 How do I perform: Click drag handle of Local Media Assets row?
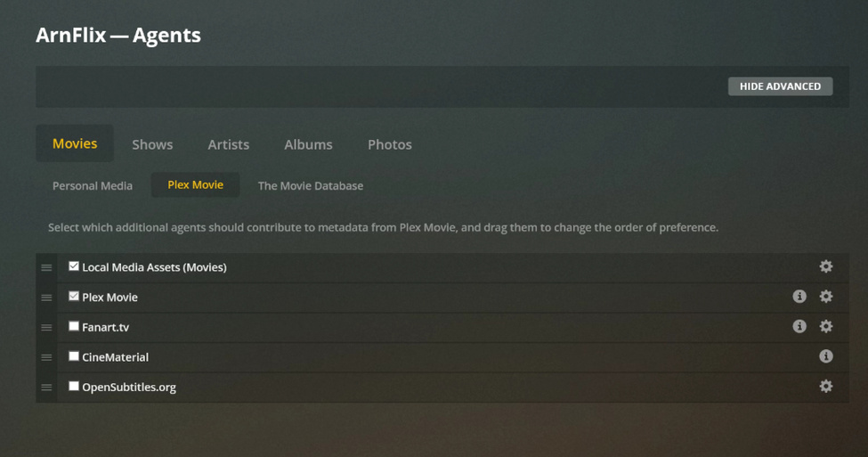click(x=46, y=267)
